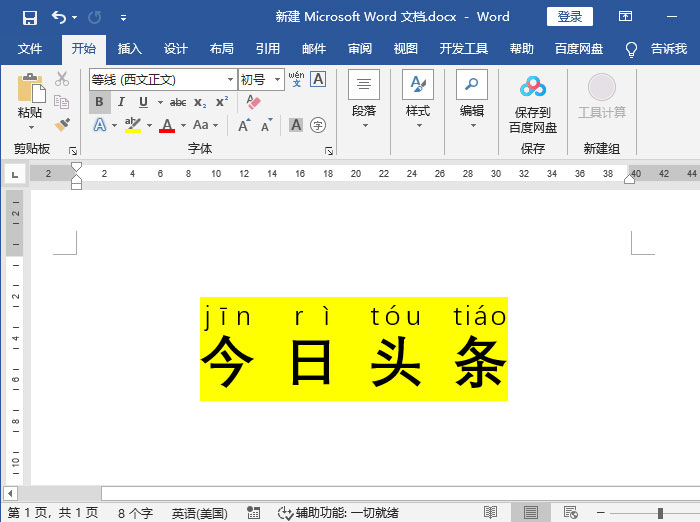Image resolution: width=700 pixels, height=522 pixels.
Task: Apply the red font color A
Action: click(x=167, y=125)
